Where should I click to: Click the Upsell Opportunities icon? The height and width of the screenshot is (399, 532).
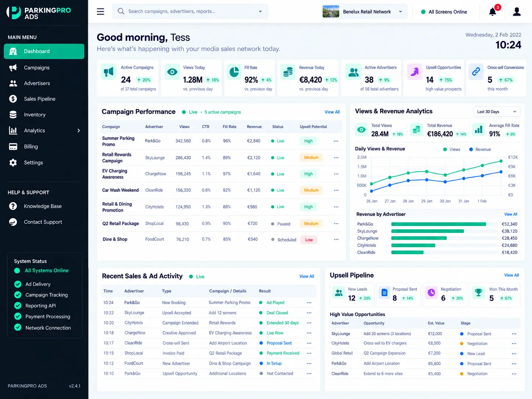pyautogui.click(x=414, y=72)
